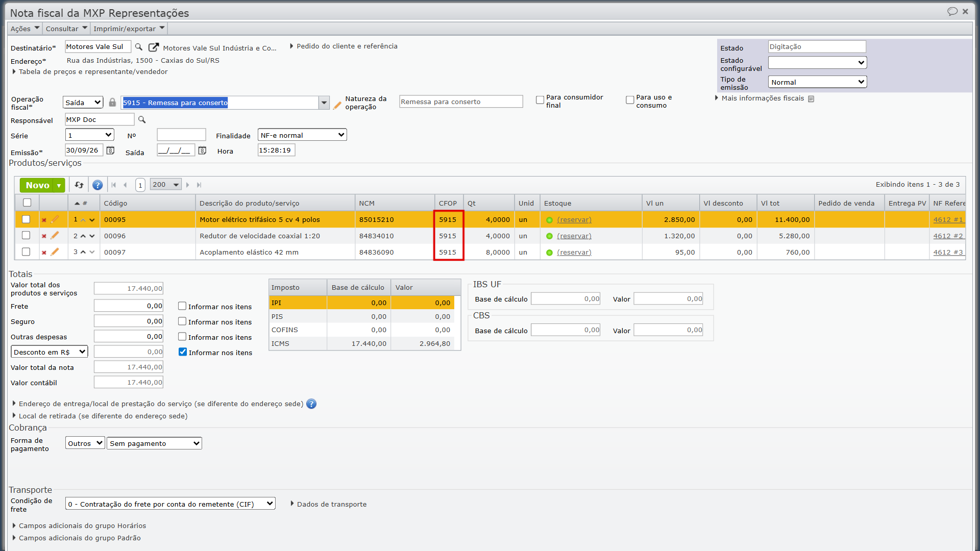Open the Ações menu
980x551 pixels.
pyautogui.click(x=25, y=29)
